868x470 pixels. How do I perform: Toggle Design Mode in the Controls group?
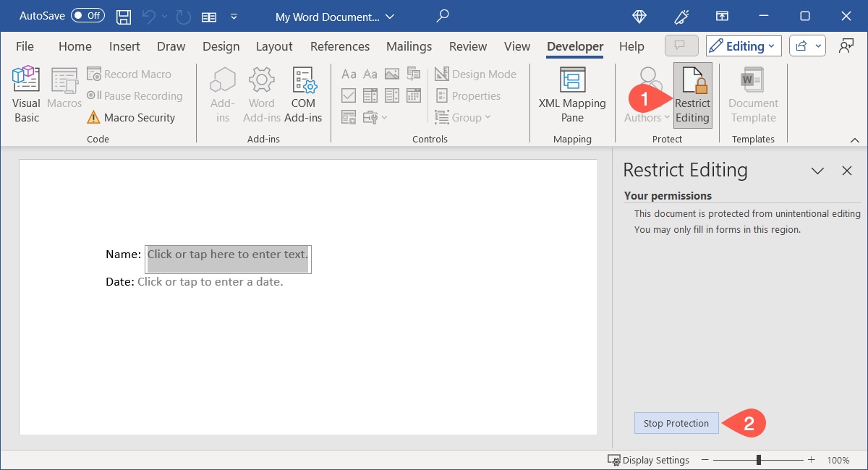click(x=475, y=74)
